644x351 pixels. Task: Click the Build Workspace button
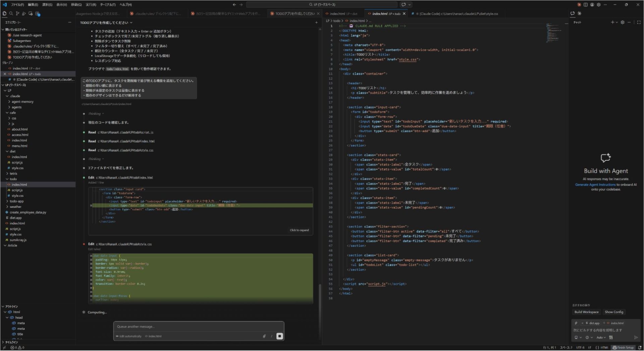tap(586, 312)
